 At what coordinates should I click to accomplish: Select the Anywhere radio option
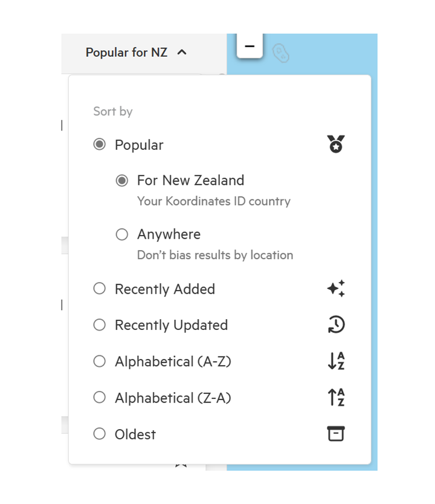point(122,234)
